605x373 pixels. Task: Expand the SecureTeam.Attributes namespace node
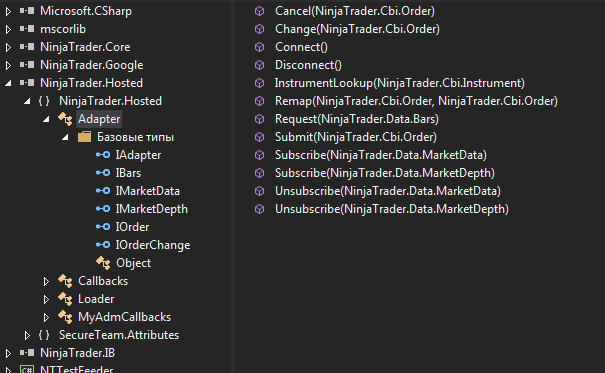click(27, 335)
